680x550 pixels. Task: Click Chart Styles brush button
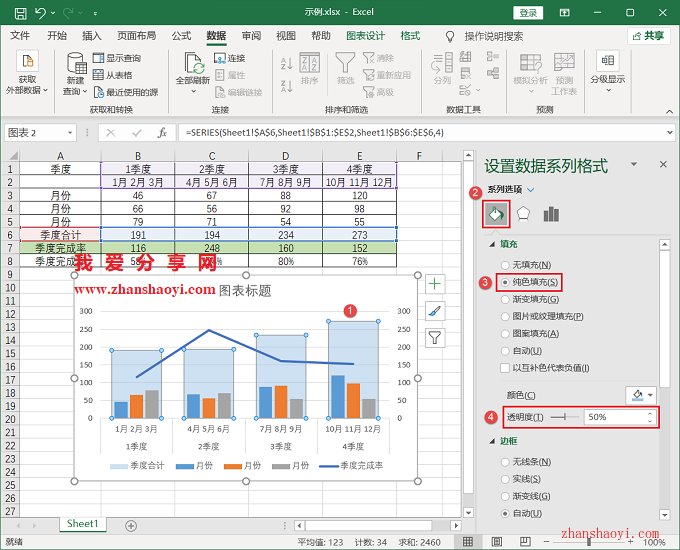click(x=435, y=311)
